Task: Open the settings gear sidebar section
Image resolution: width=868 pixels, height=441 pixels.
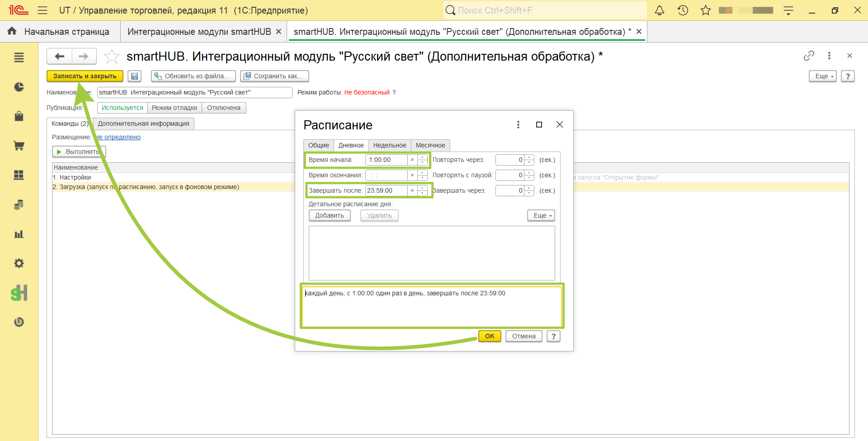Action: point(19,263)
